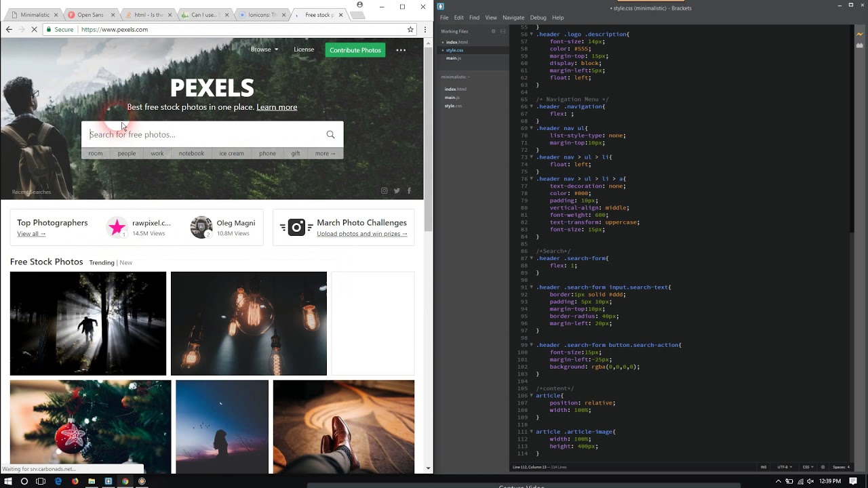This screenshot has width=868, height=488.
Task: Click Cortana search circle on taskbar
Action: pyautogui.click(x=24, y=481)
